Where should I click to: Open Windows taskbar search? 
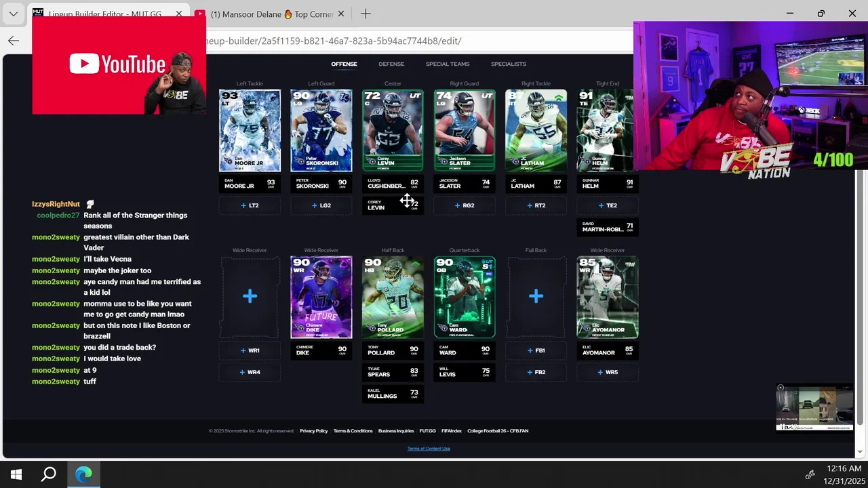pyautogui.click(x=49, y=474)
